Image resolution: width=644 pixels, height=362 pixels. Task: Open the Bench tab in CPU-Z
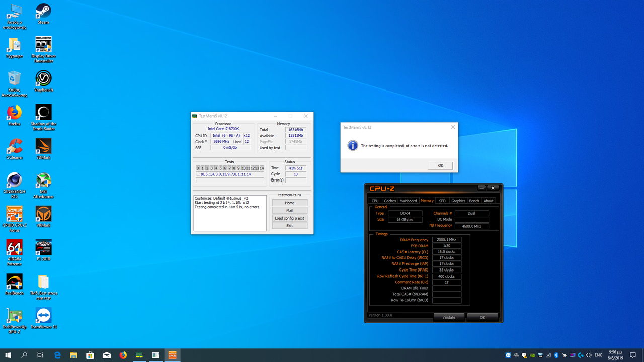click(474, 201)
